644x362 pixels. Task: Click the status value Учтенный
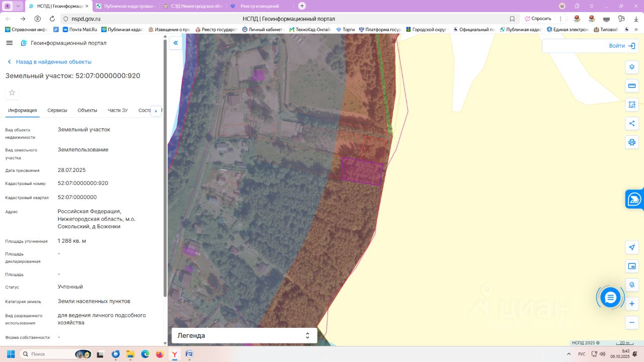tap(70, 287)
